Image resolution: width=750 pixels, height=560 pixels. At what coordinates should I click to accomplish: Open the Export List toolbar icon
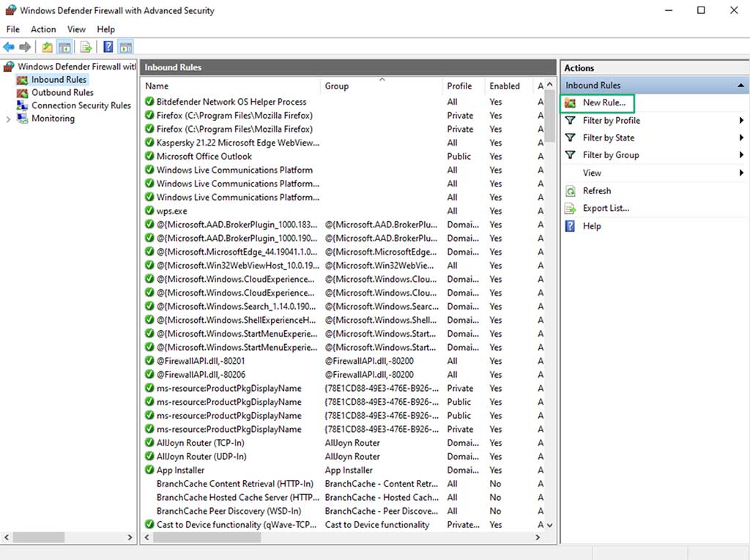click(x=86, y=46)
